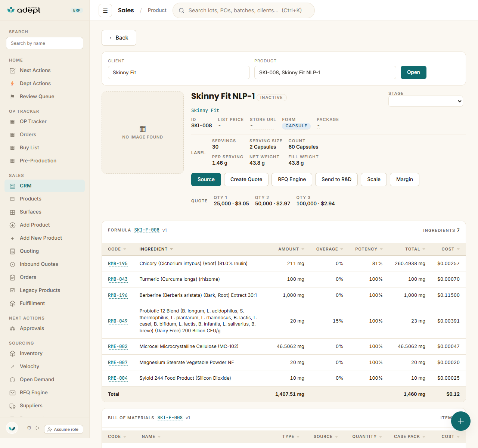Toggle the sidebar with the hamburger icon

pos(105,10)
